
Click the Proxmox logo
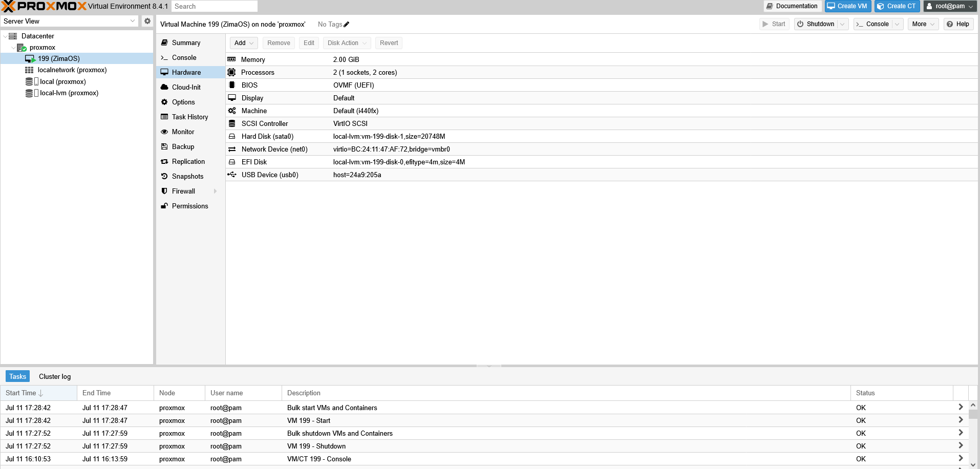tap(44, 6)
